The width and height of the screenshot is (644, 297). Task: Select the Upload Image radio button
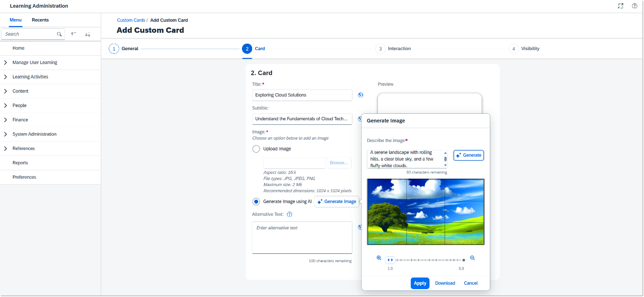256,149
